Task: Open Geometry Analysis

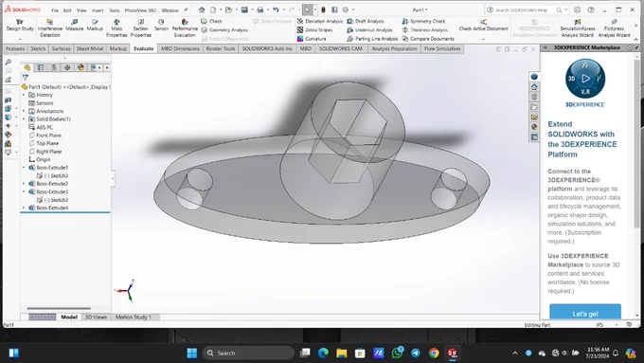Action: [224, 30]
